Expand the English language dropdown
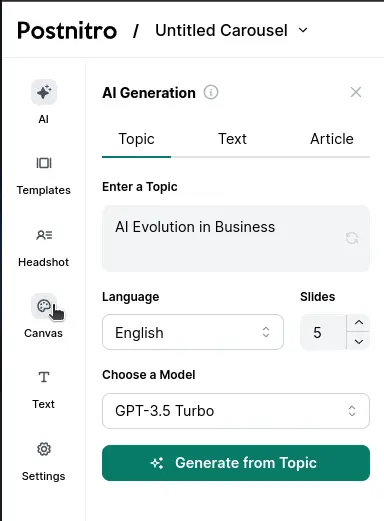This screenshot has height=521, width=384. point(193,332)
